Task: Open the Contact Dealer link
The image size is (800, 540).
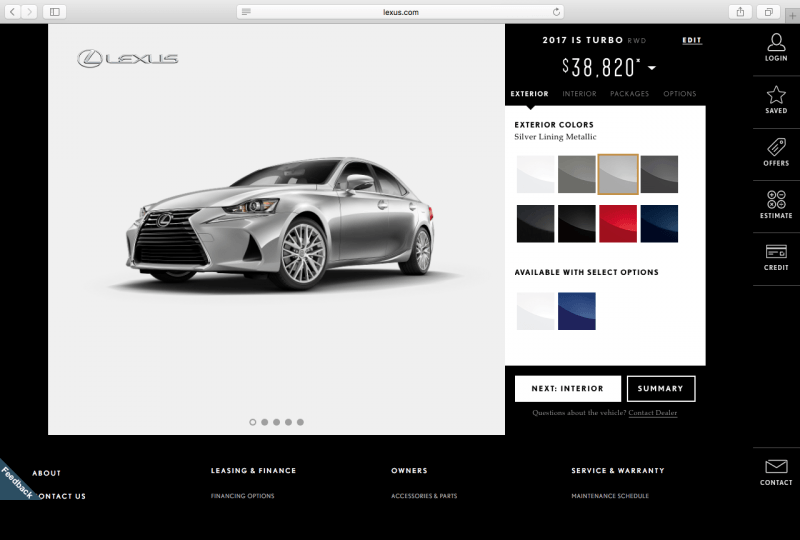Action: 653,413
